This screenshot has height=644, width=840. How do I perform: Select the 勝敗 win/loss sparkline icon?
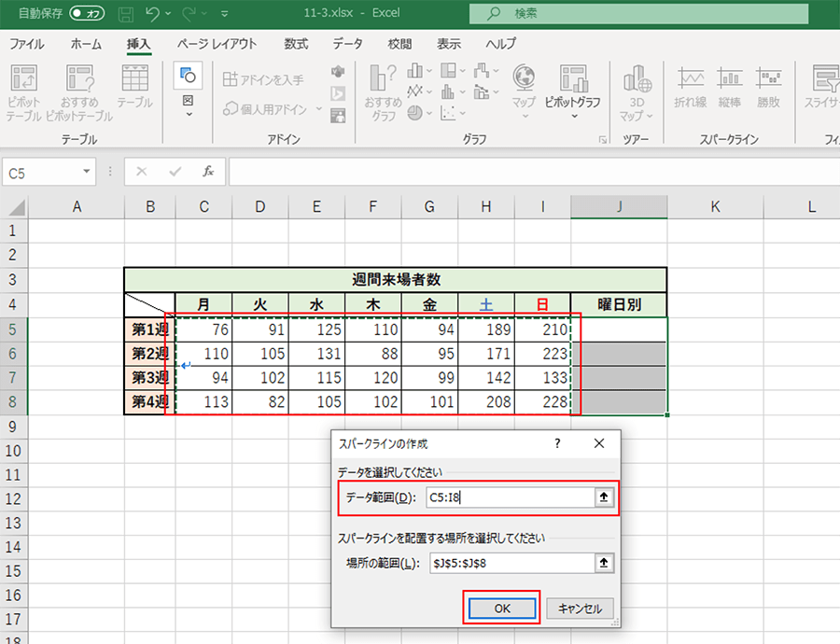(768, 84)
